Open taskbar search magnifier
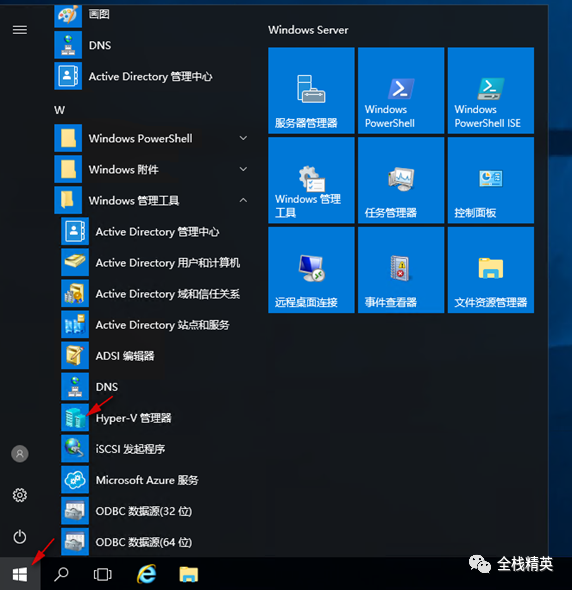The image size is (572, 590). click(x=61, y=574)
